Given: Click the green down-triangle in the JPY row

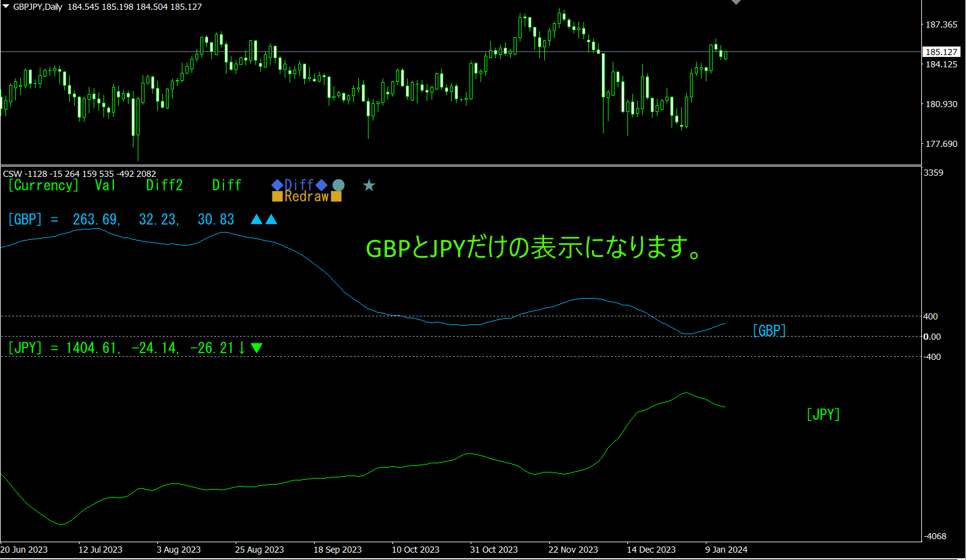Looking at the screenshot, I should point(257,348).
